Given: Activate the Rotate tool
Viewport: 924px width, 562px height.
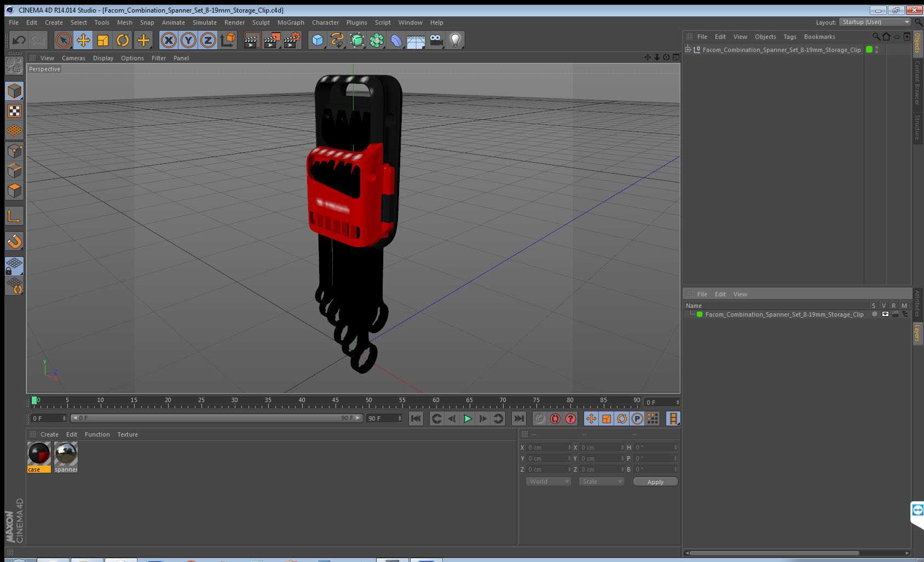Looking at the screenshot, I should [x=123, y=40].
